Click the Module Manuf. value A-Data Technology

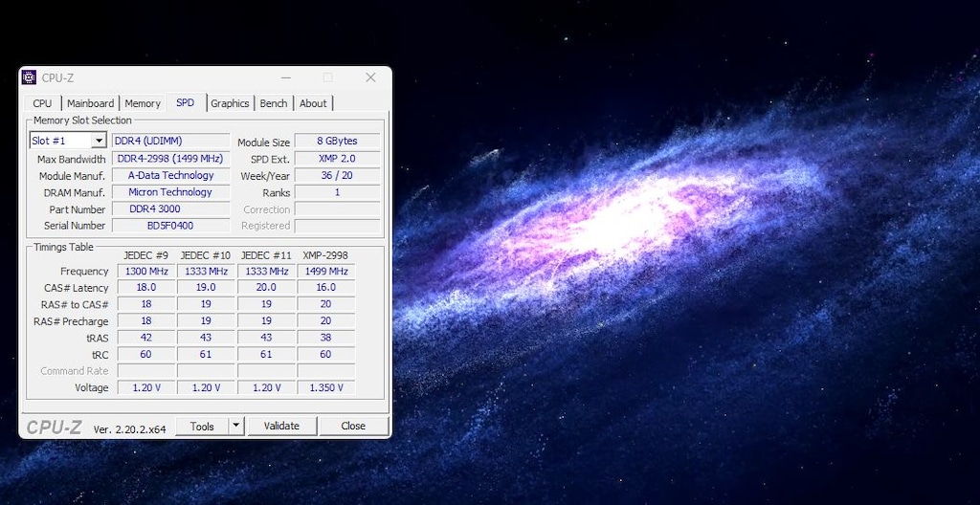[x=171, y=175]
